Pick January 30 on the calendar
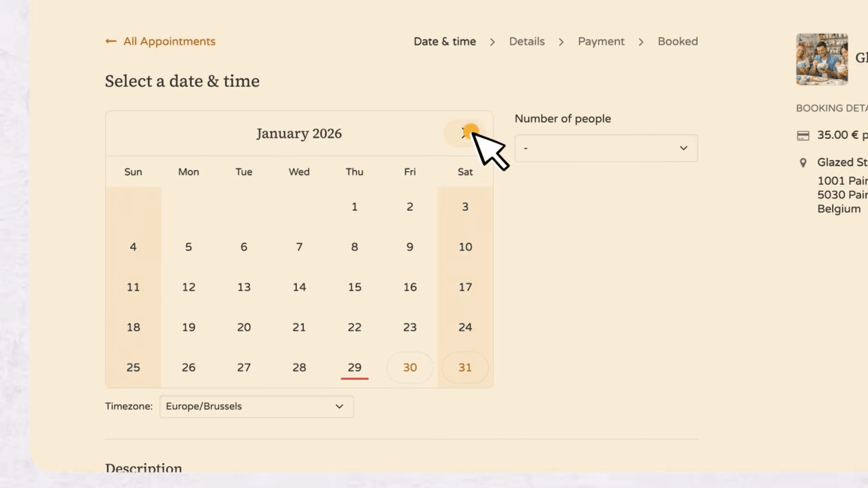 [x=410, y=367]
